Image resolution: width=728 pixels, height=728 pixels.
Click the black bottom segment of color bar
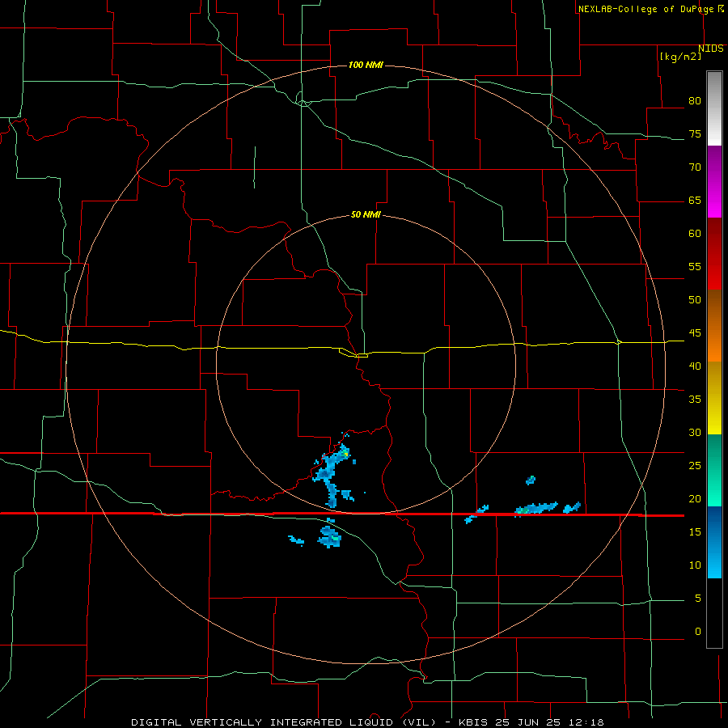click(x=714, y=613)
